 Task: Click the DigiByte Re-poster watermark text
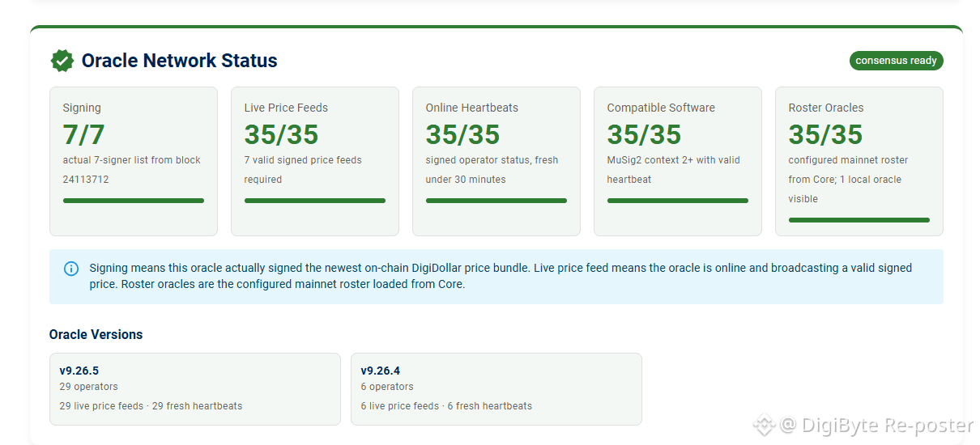click(877, 425)
